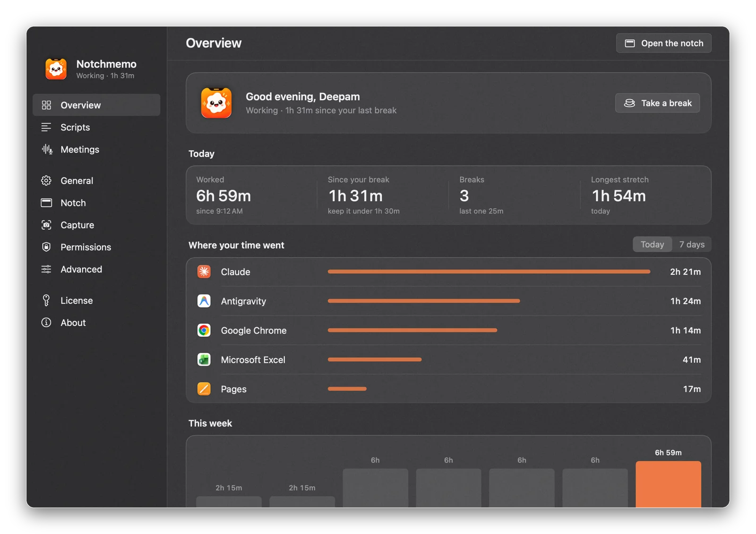Viewport: 756px width, 534px height.
Task: Click the Permissions shield icon
Action: click(x=46, y=247)
